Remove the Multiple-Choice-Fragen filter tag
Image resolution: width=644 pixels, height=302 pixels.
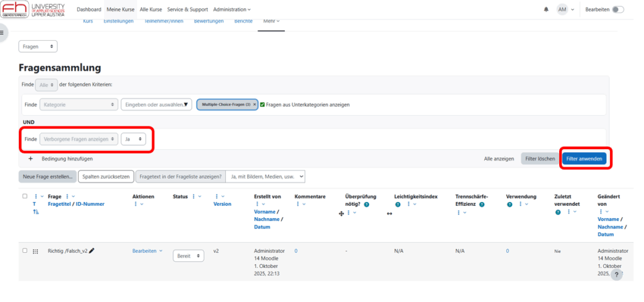point(255,104)
